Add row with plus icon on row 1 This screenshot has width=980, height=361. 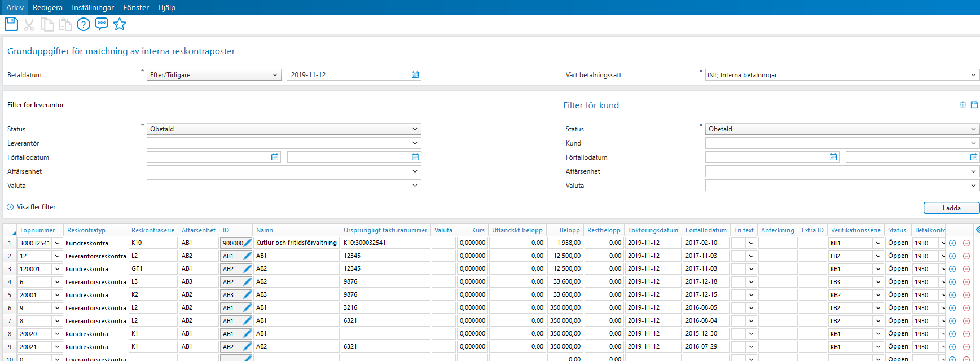coord(952,243)
